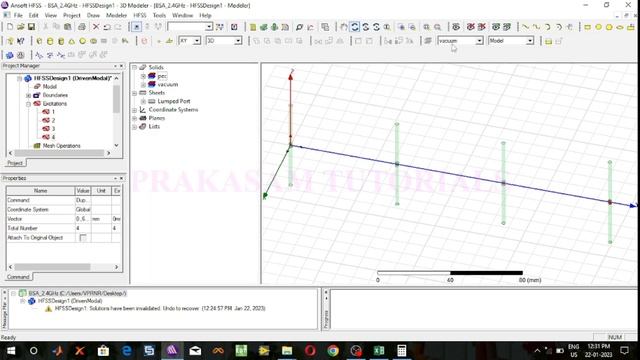
Task: Collapse the Excitations node in Project Manager
Action: (28, 104)
